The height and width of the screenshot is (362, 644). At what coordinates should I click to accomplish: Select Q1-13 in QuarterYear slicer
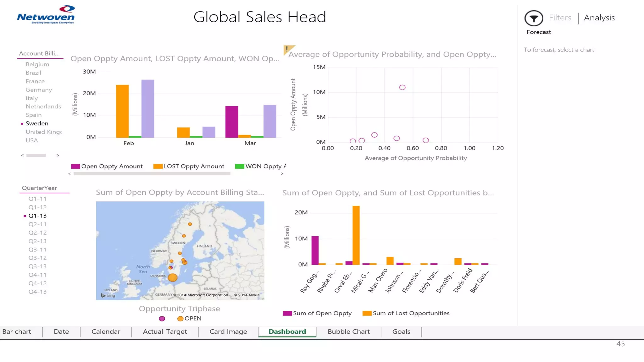coord(37,216)
